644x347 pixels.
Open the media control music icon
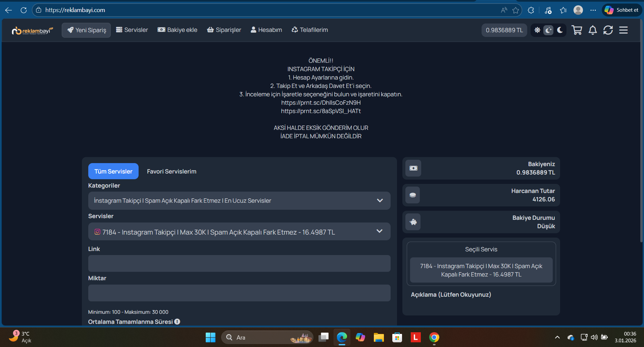(x=548, y=10)
